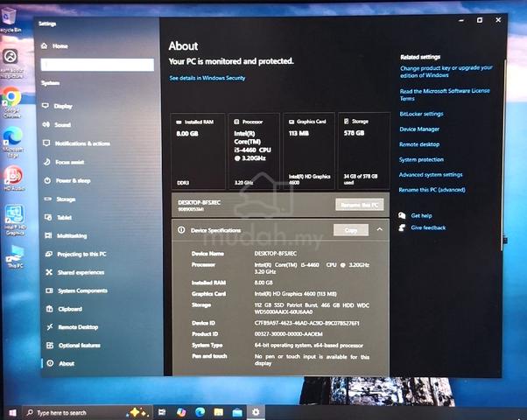Open BitLocker settings link

click(x=421, y=114)
